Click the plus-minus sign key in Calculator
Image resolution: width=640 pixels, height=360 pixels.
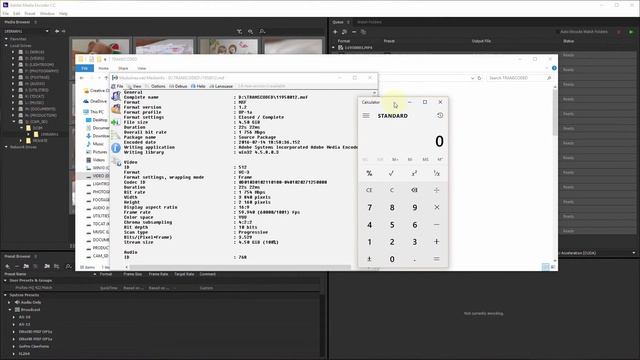[369, 259]
